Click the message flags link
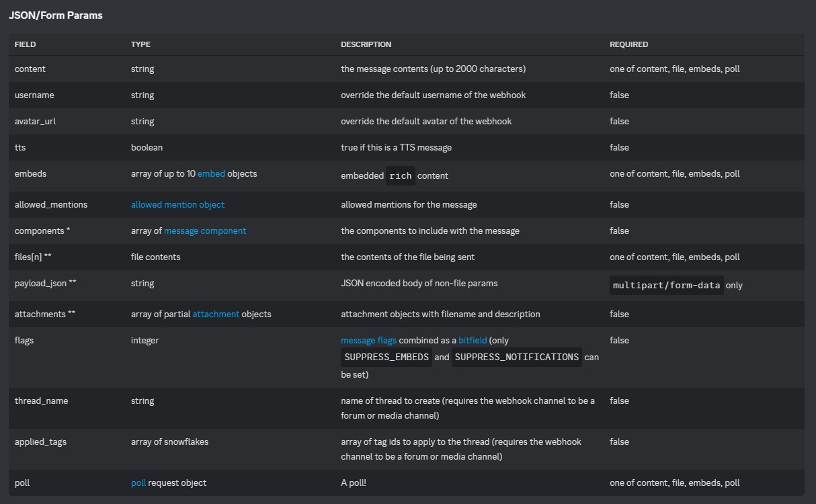 [x=368, y=340]
